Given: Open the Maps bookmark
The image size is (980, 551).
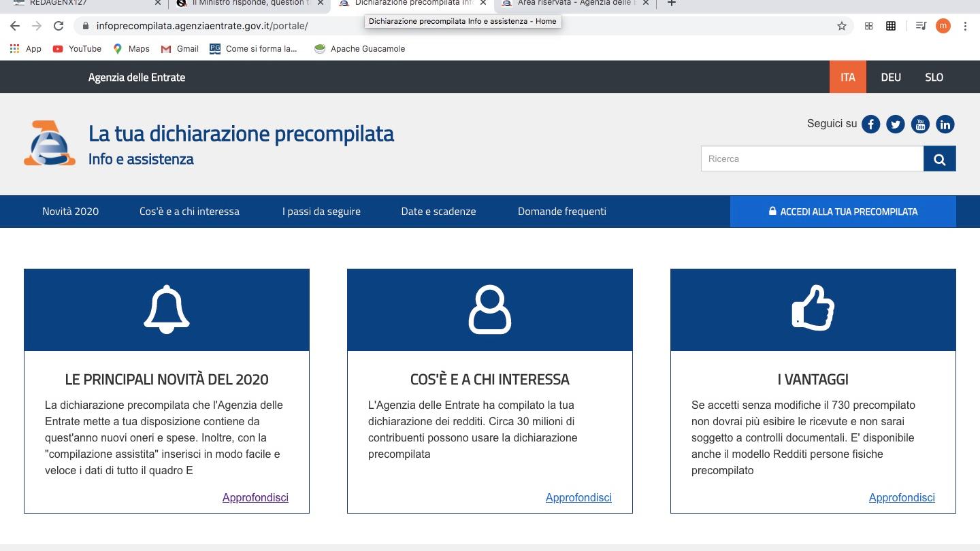Looking at the screenshot, I should coord(131,48).
